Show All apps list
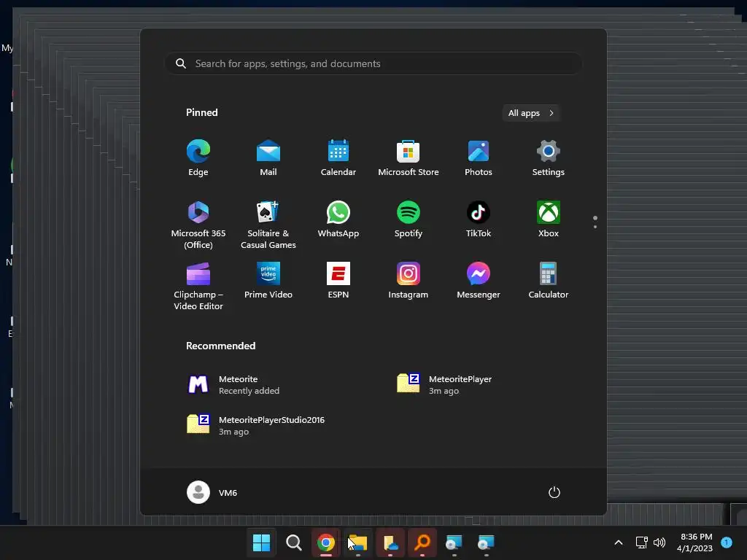Viewport: 747px width, 560px height. tap(531, 113)
